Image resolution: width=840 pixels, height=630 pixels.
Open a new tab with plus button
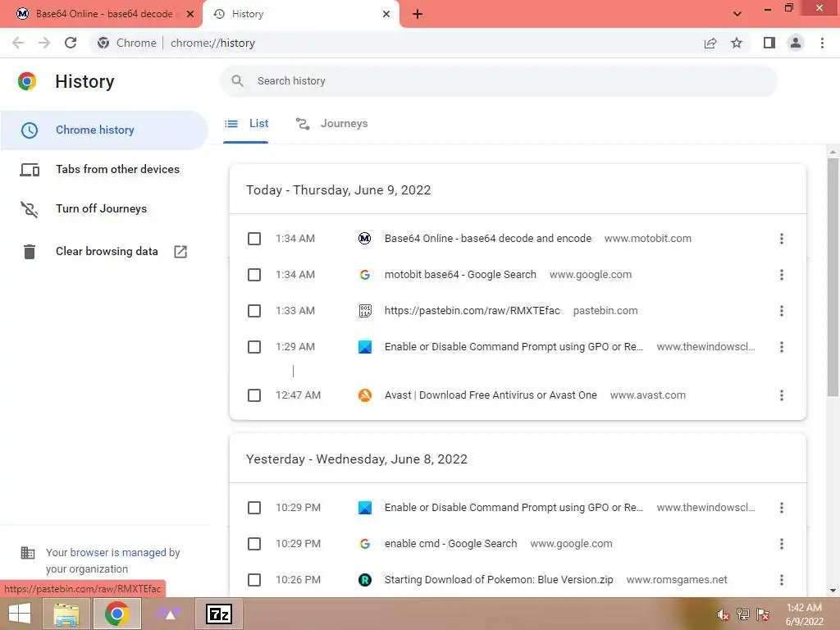(x=418, y=15)
